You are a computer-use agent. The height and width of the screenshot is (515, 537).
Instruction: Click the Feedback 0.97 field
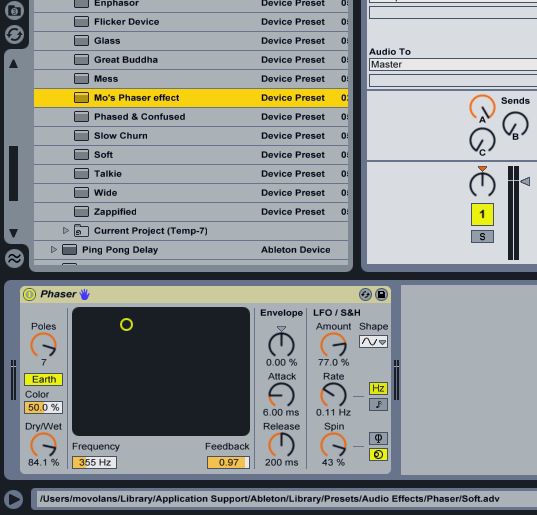coord(228,463)
